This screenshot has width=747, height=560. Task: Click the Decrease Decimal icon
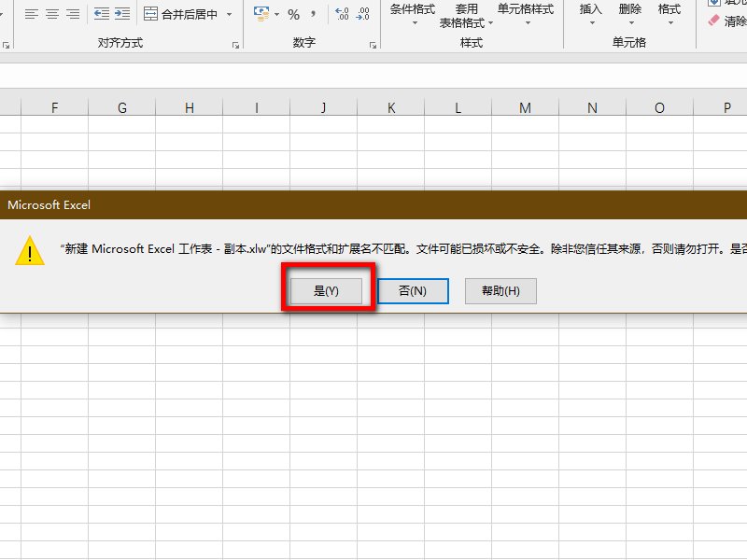(x=362, y=14)
